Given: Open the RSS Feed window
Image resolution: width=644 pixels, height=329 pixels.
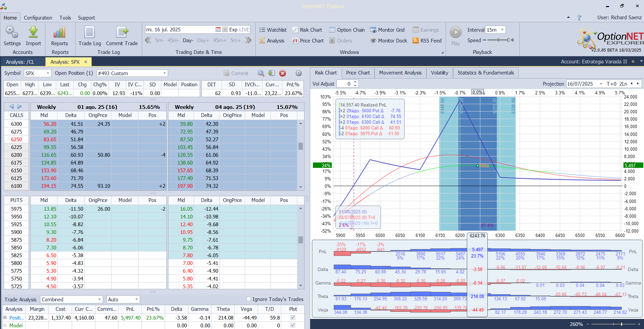Looking at the screenshot, I should coord(427,41).
